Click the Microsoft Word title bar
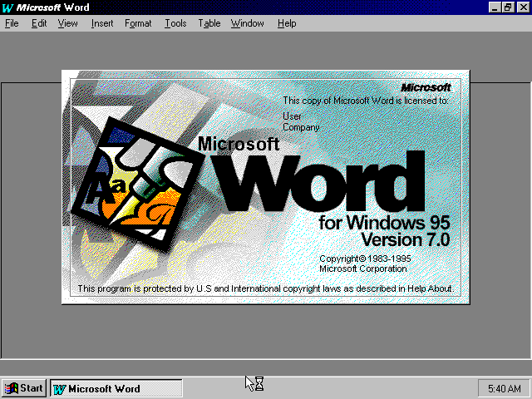The image size is (532, 399). (x=249, y=7)
